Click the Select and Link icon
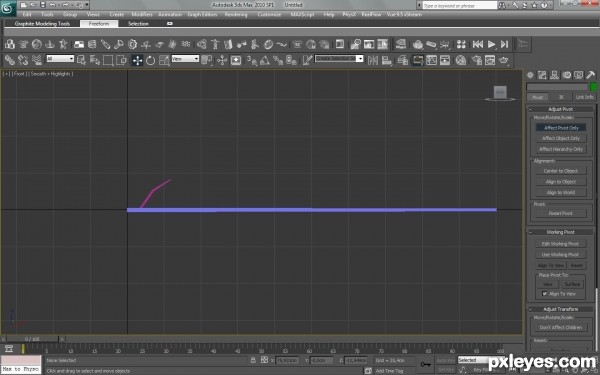 [x=10, y=60]
